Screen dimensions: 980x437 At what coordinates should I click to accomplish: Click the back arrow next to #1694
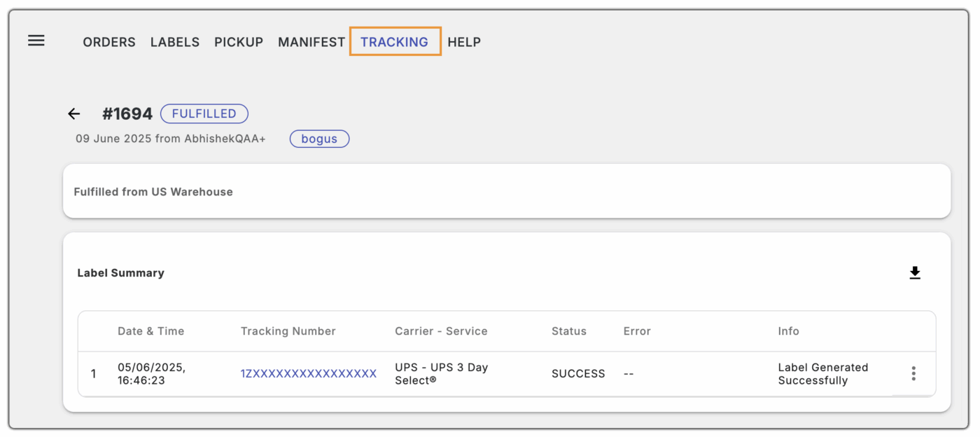pos(73,113)
